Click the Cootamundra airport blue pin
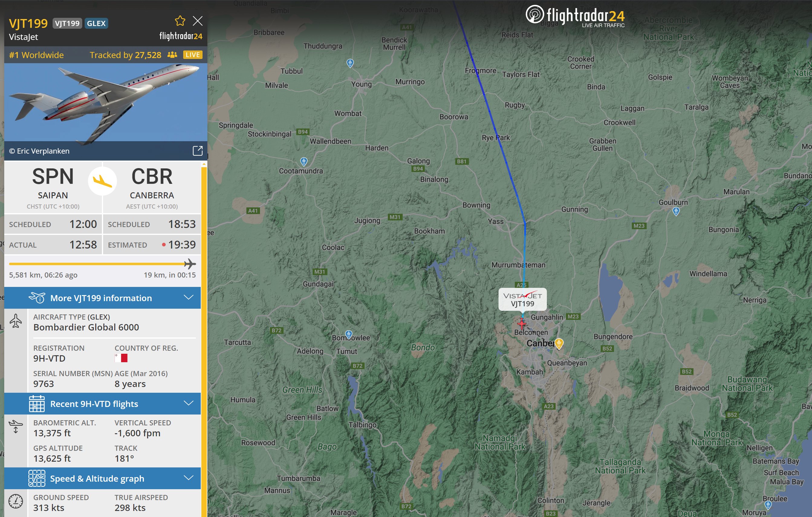 (x=304, y=162)
